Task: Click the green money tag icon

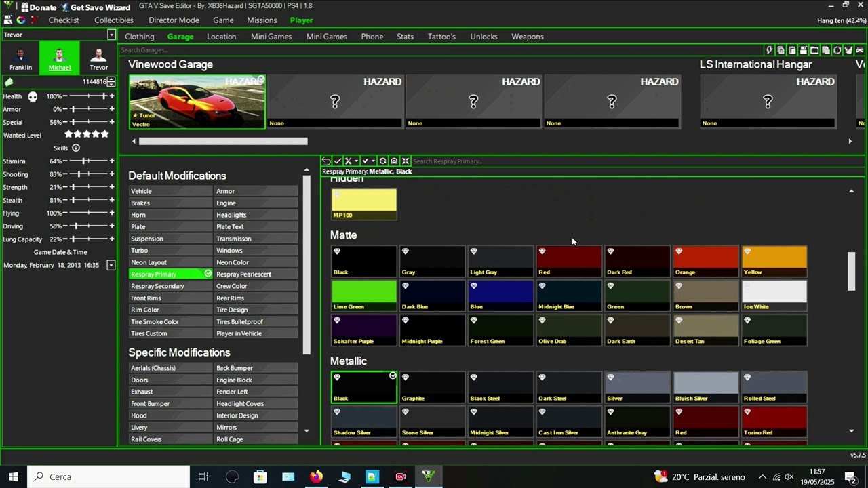Action: [9, 82]
